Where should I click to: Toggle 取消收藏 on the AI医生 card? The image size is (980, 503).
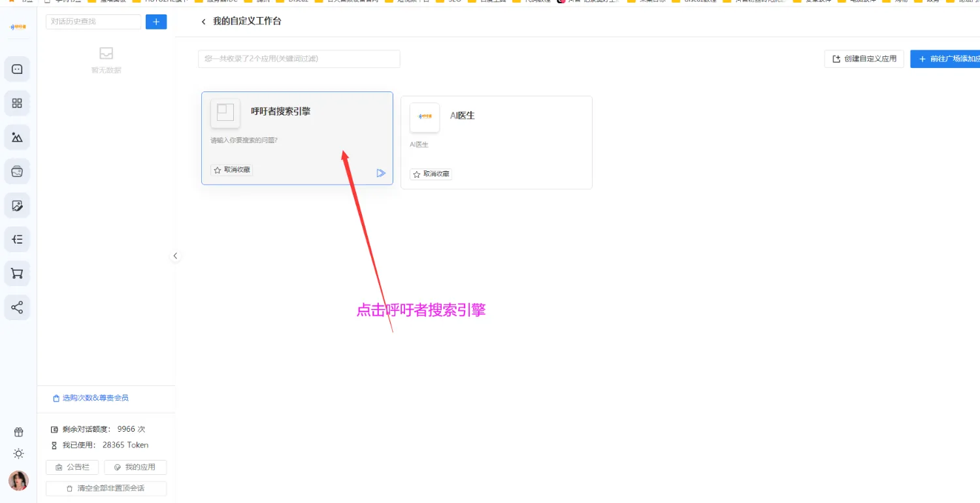pyautogui.click(x=431, y=174)
